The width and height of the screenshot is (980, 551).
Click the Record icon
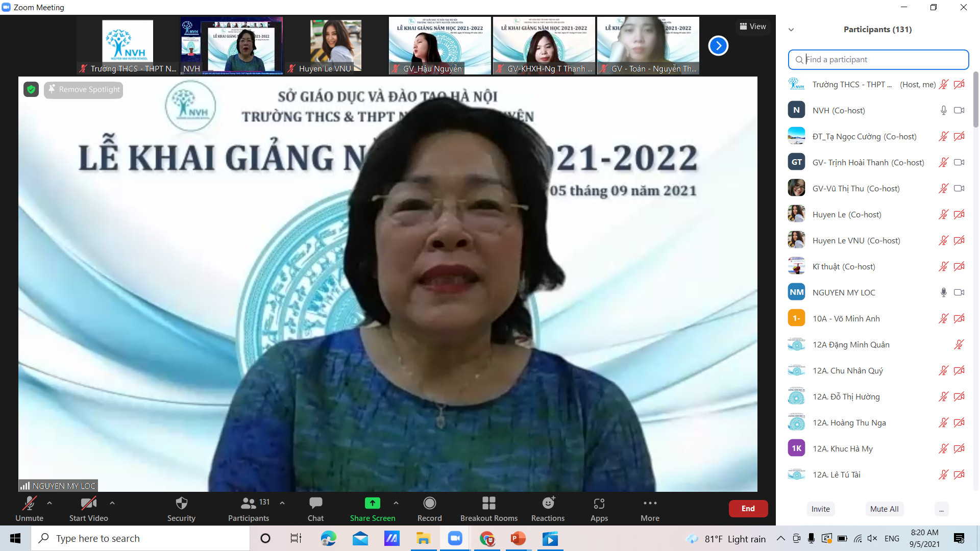pos(429,504)
